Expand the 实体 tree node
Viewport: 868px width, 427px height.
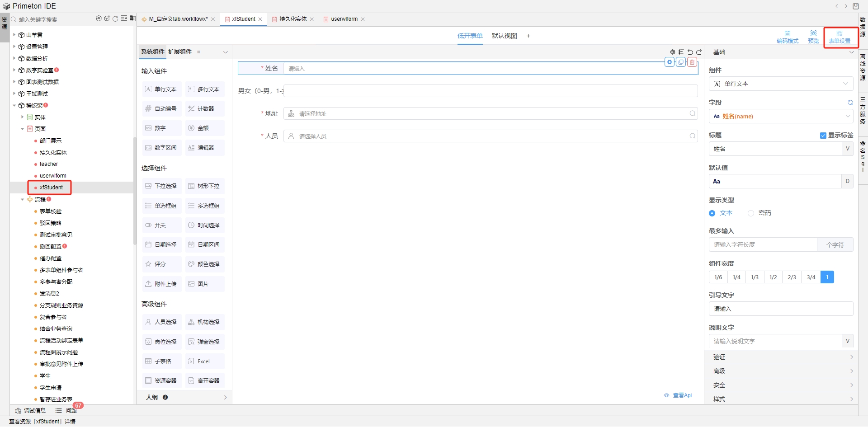tap(22, 117)
